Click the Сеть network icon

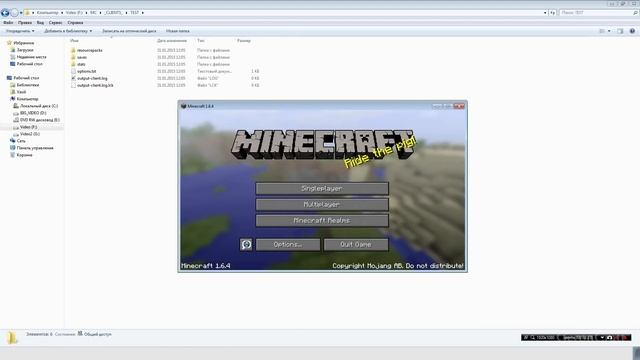pos(12,141)
